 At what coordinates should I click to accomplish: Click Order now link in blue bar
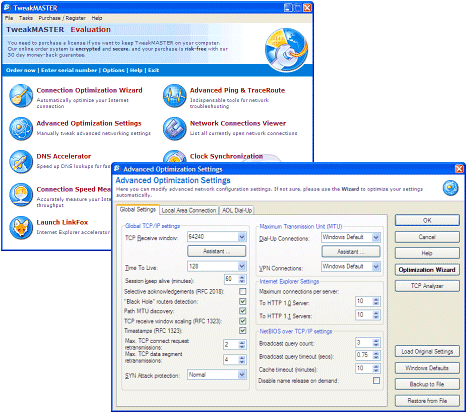coord(21,70)
